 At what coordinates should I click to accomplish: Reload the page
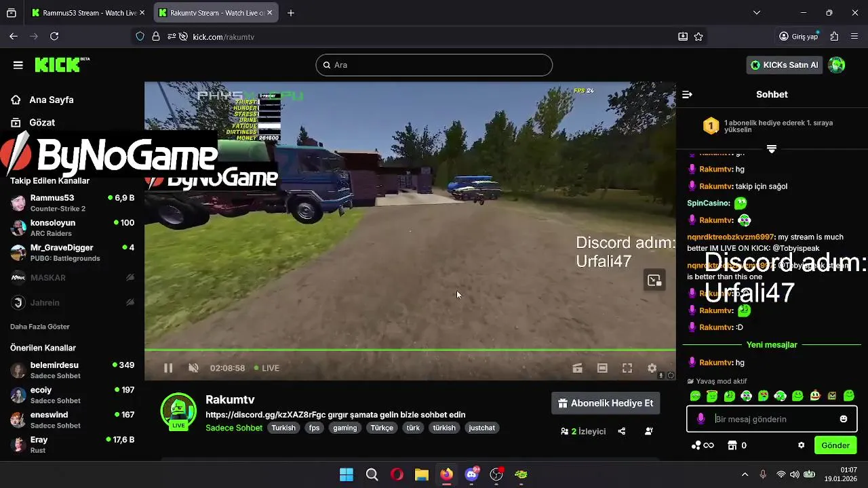54,37
